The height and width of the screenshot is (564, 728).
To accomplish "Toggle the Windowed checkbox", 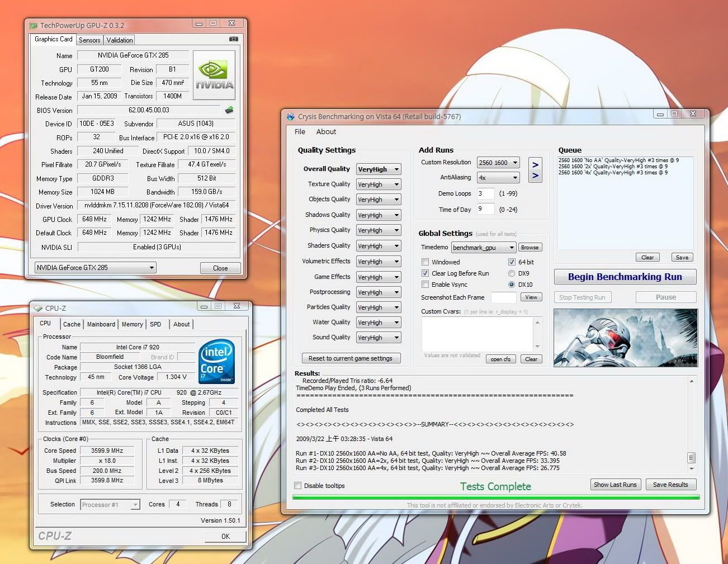I will (426, 262).
